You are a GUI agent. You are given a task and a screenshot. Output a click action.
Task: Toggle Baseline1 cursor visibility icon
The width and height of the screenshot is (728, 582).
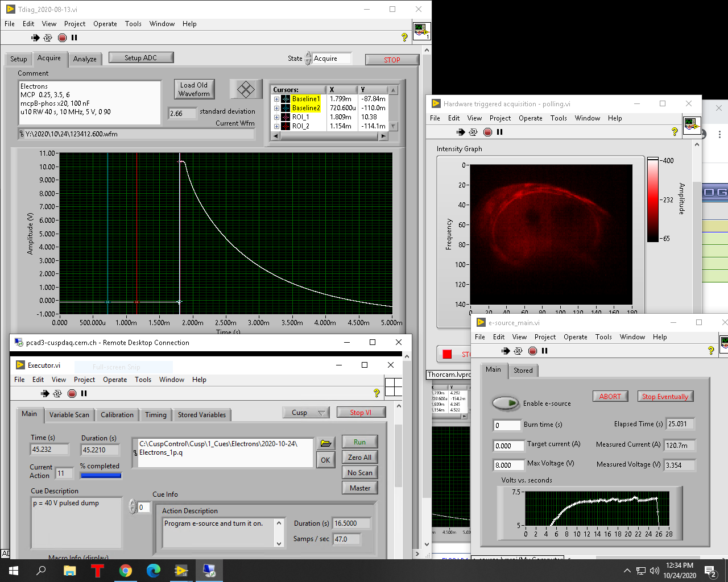[286, 99]
